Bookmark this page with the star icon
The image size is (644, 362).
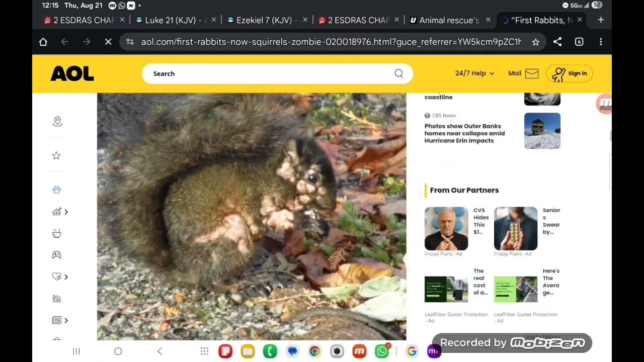tap(535, 42)
